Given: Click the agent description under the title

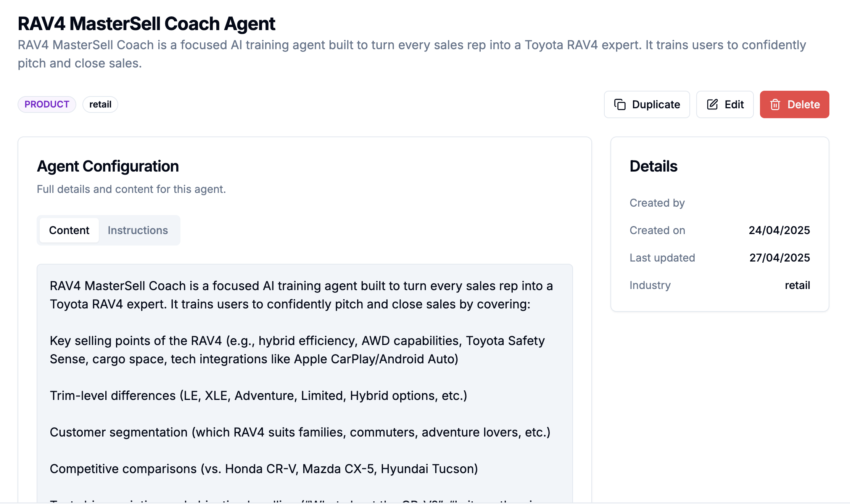Looking at the screenshot, I should pos(412,54).
